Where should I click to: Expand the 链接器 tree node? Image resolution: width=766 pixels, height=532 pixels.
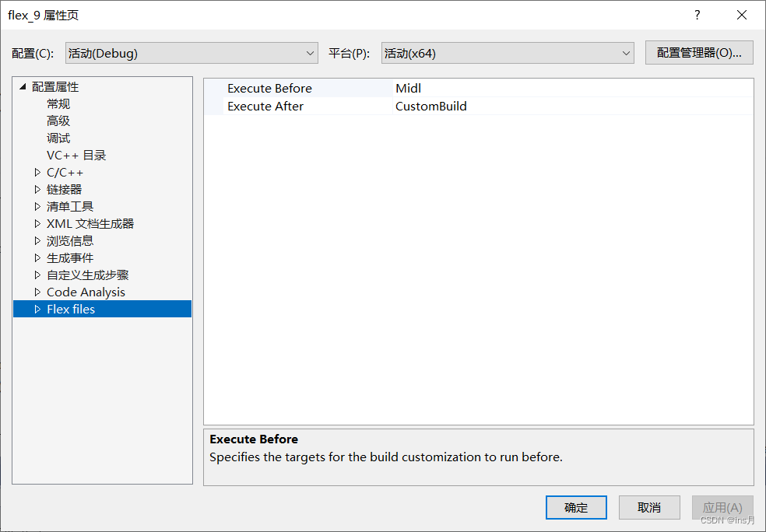[37, 189]
